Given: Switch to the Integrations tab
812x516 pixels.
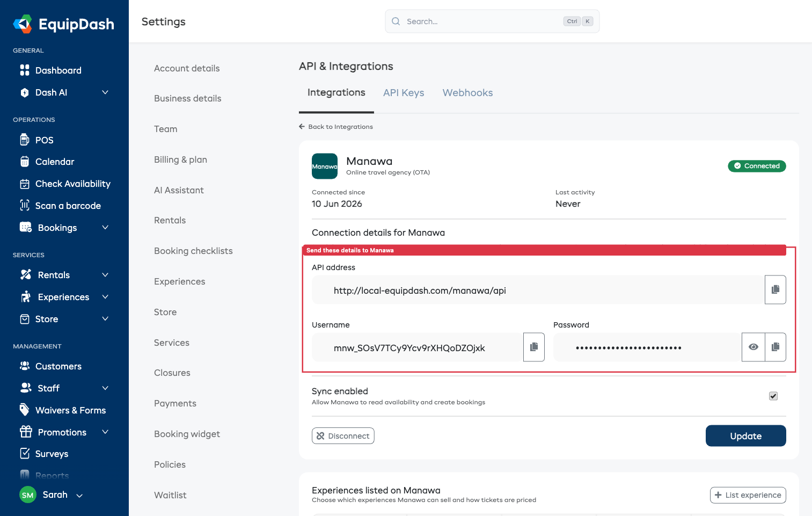Looking at the screenshot, I should point(336,93).
